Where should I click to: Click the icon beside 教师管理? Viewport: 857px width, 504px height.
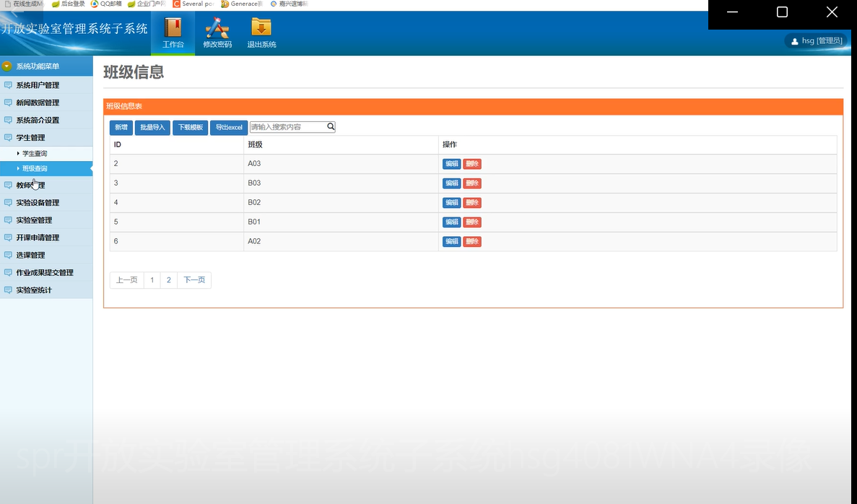tap(8, 186)
